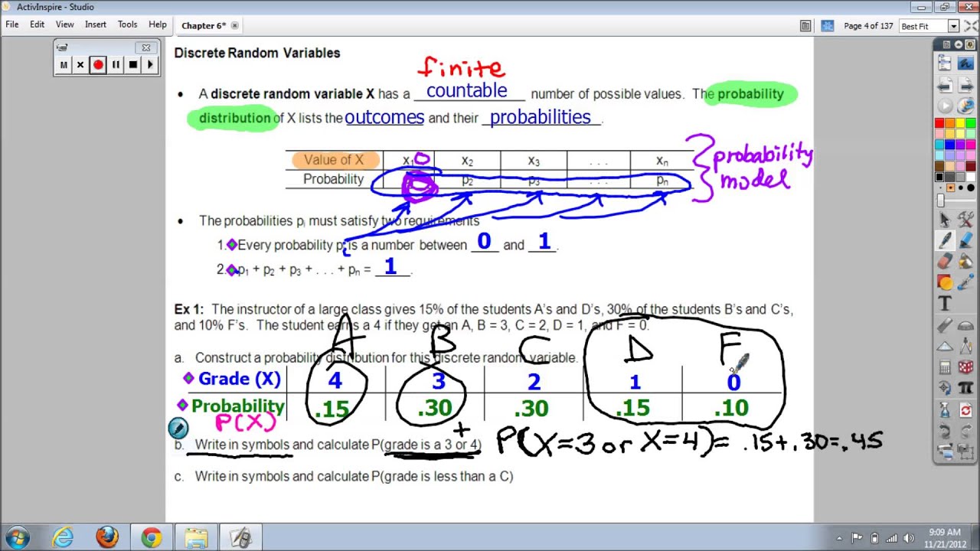Toggle the toolbox pin option
This screenshot has height=551, width=980.
(x=969, y=44)
